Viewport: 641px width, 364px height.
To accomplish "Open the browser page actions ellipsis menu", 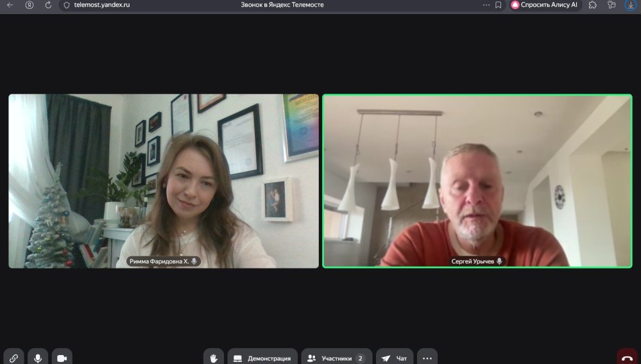I will point(486,5).
